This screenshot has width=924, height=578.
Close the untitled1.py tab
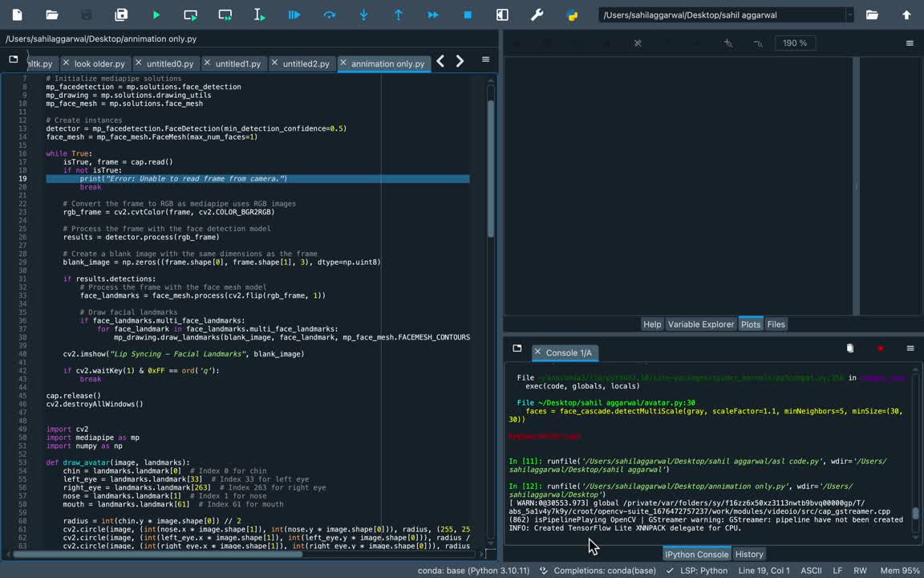pos(207,63)
